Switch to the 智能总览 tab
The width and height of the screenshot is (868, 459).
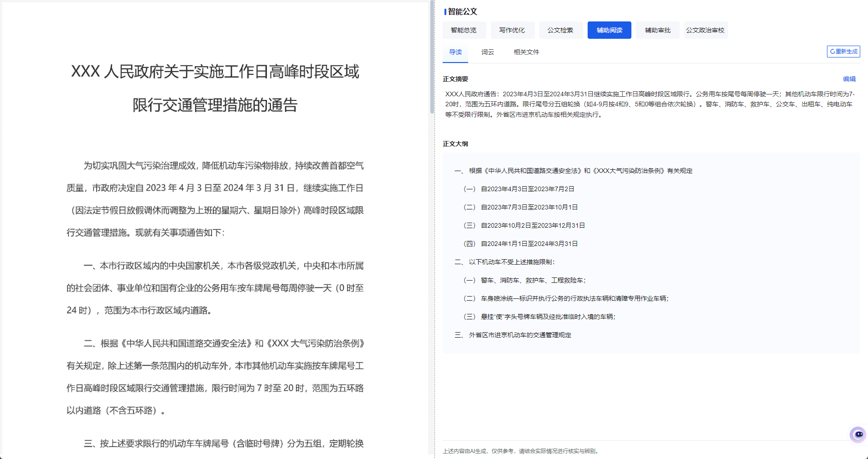click(x=464, y=30)
